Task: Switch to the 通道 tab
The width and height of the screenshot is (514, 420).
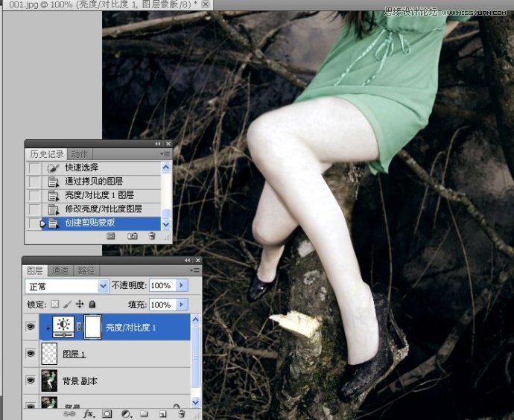Action: click(60, 270)
